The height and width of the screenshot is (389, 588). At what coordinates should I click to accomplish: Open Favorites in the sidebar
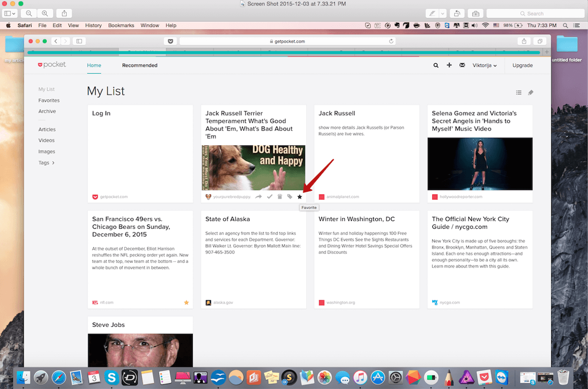(49, 100)
